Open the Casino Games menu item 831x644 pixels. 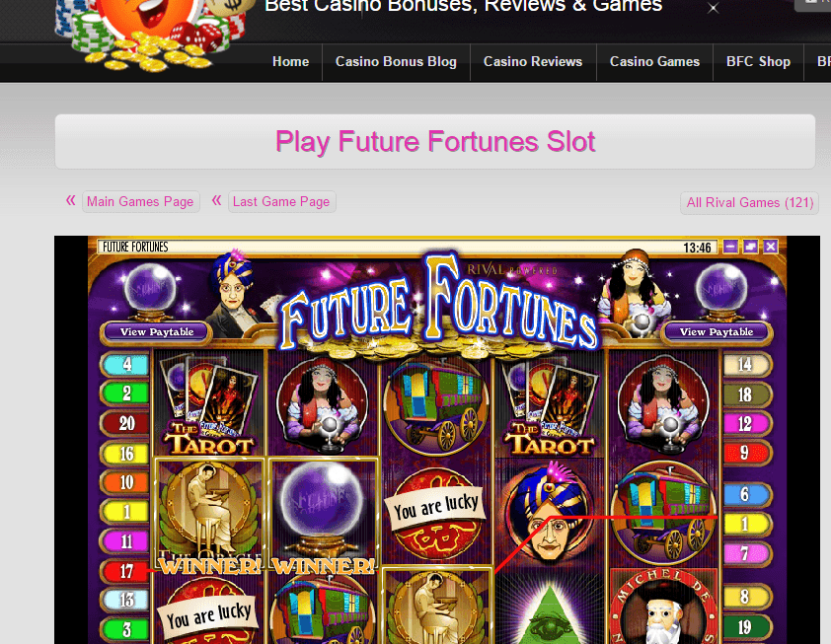[x=654, y=62]
